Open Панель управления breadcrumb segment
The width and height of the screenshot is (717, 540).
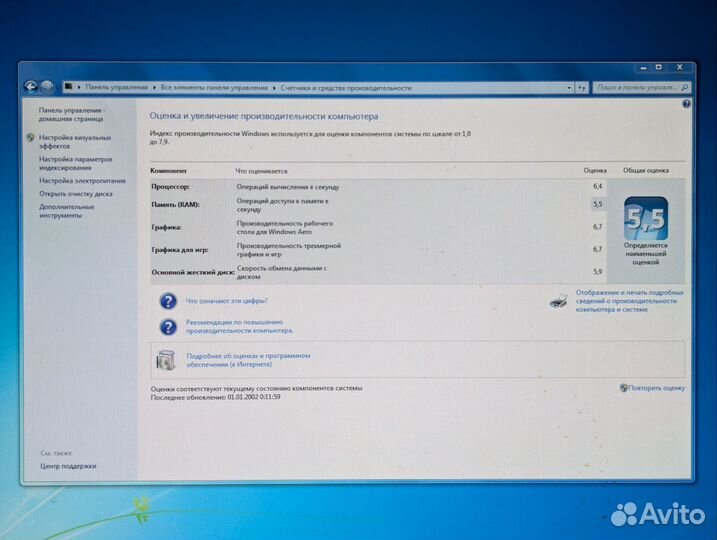point(117,87)
